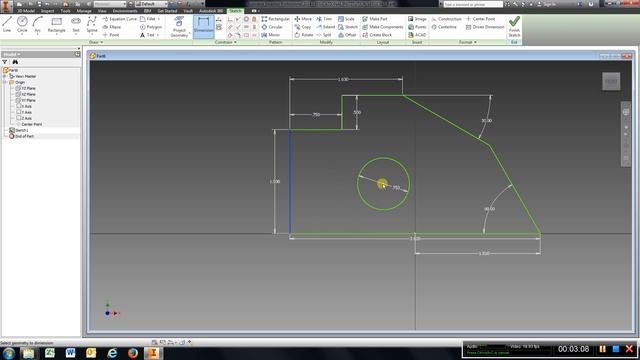Select the Rectangle sketch tool

click(x=56, y=24)
